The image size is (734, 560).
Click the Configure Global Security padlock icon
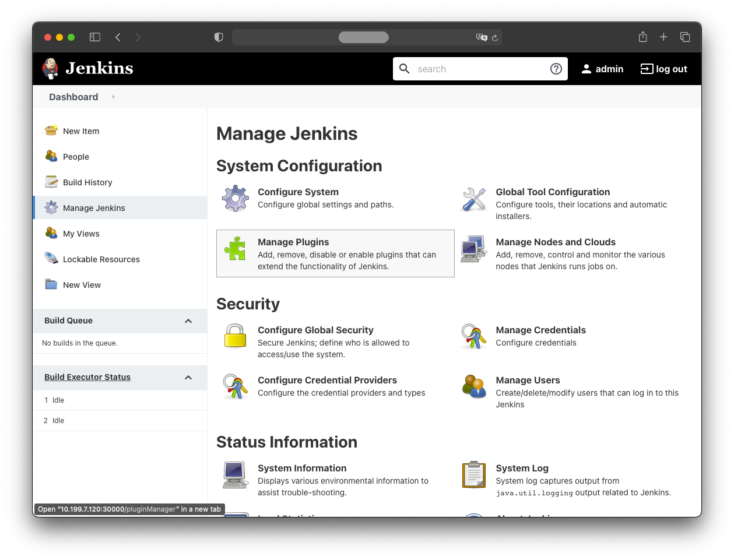[236, 336]
